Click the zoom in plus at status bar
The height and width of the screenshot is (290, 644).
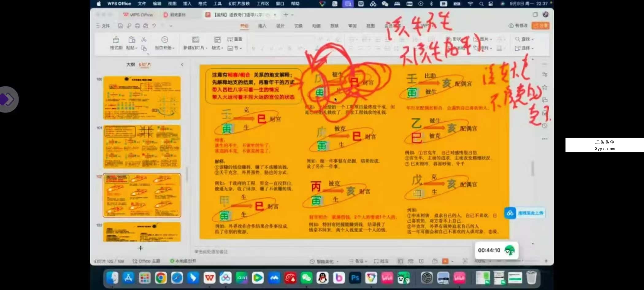(546, 261)
